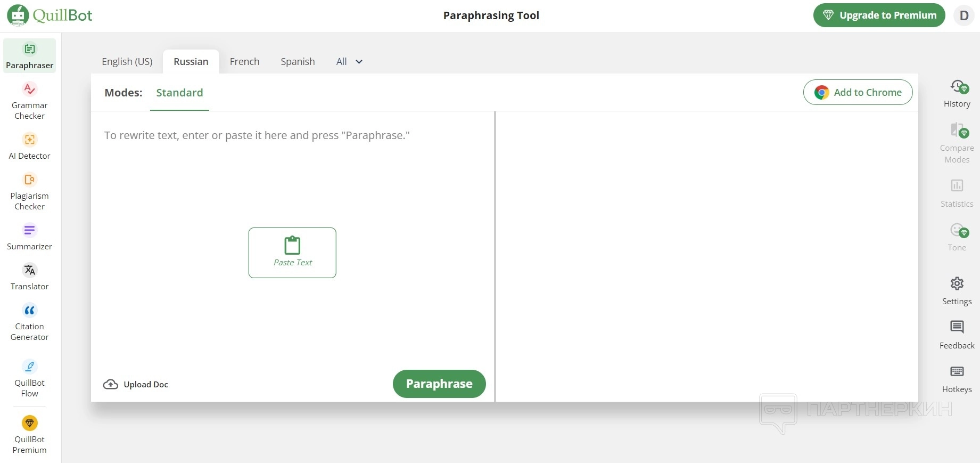Open the Summarizer tool
The height and width of the screenshot is (463, 980).
coord(30,237)
